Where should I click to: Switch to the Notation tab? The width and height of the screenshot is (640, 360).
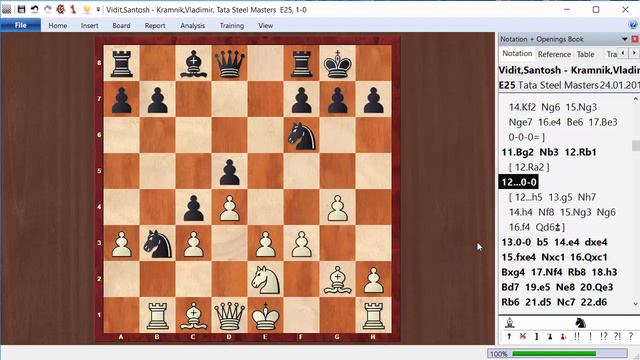pyautogui.click(x=517, y=53)
